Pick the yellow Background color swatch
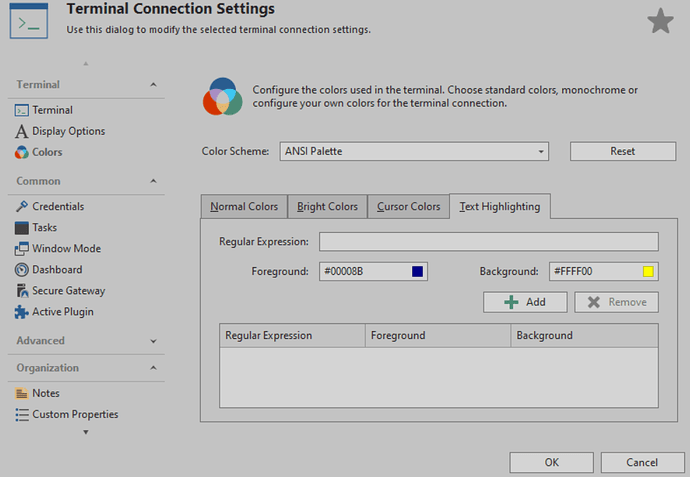The image size is (690, 477). [x=648, y=271]
